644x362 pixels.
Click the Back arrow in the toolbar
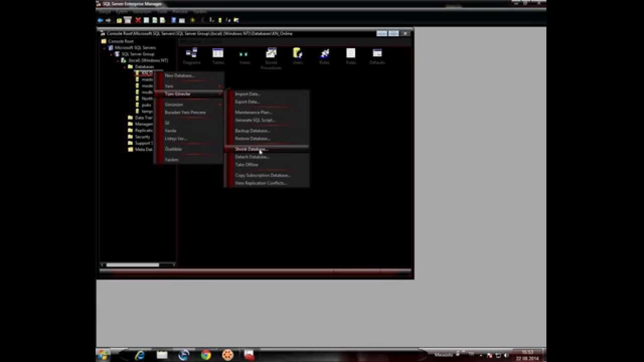click(100, 20)
